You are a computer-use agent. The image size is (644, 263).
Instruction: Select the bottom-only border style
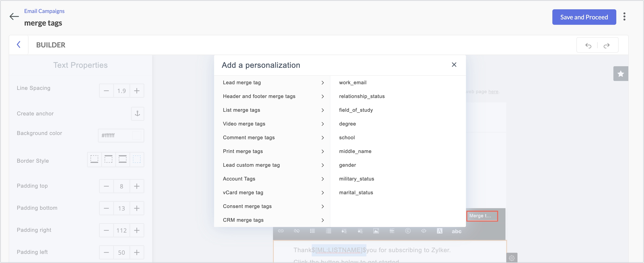(94, 159)
